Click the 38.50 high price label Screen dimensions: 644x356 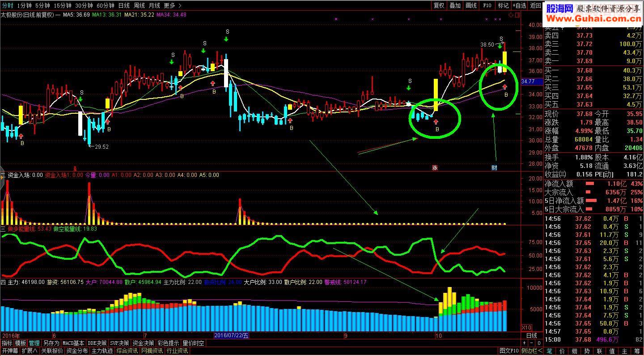(x=487, y=45)
